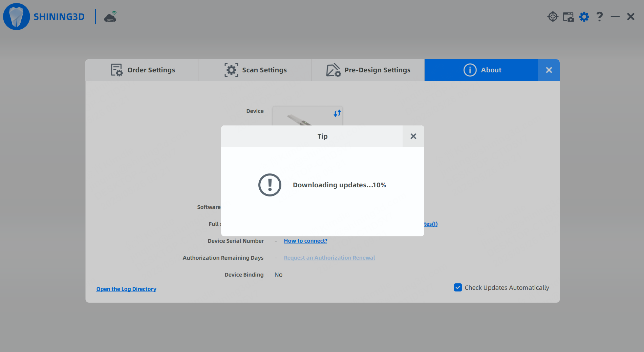
Task: Close the Tip dialog
Action: pos(413,136)
